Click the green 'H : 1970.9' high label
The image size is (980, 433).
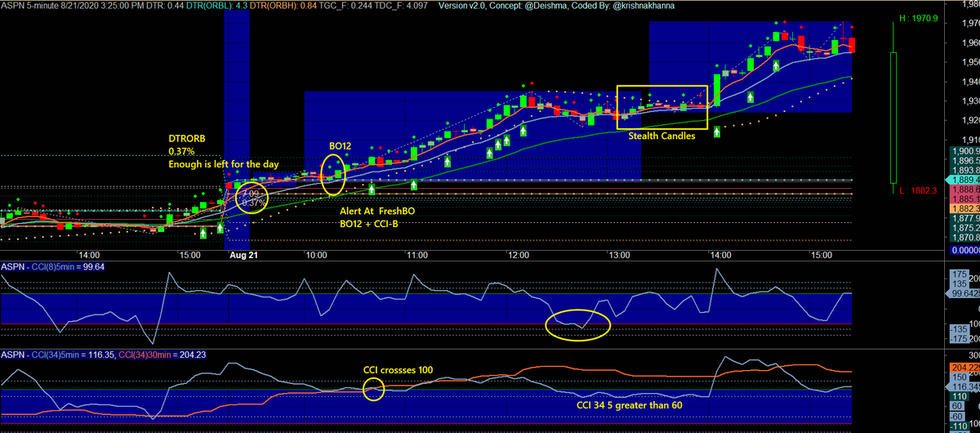[x=918, y=17]
